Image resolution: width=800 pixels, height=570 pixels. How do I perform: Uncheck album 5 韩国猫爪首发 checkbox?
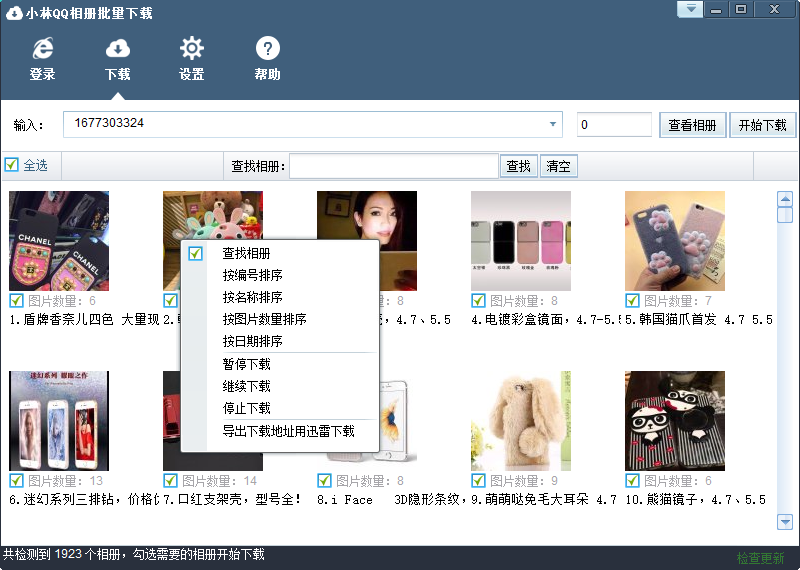[632, 300]
